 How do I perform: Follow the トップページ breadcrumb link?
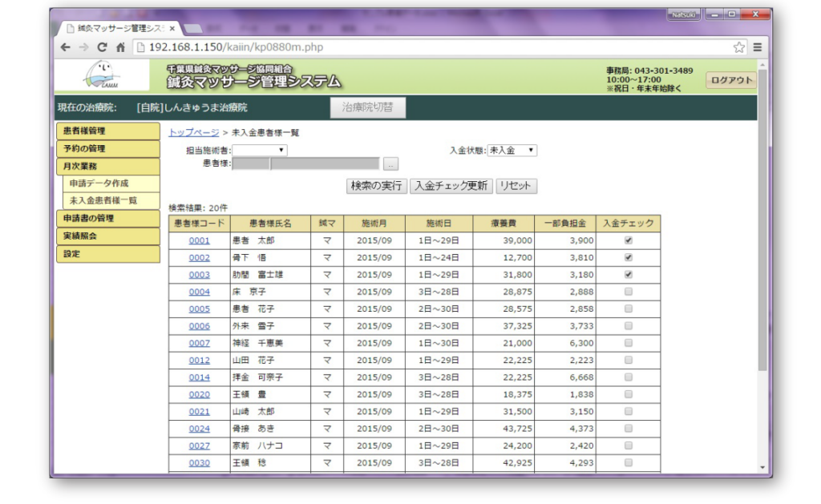(194, 132)
